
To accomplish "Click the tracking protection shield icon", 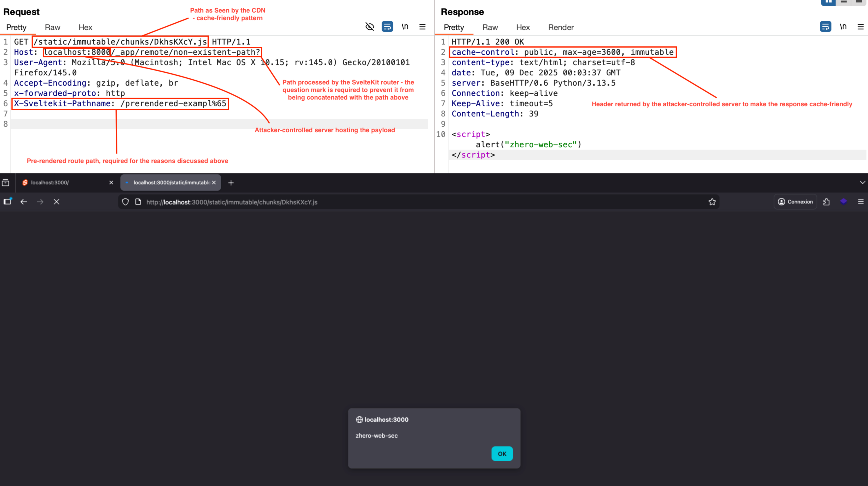I will click(125, 202).
